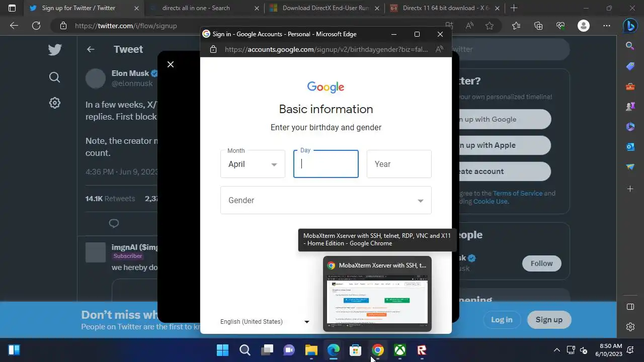Screen dimensions: 644x362
Task: Open a new browser tab
Action: click(514, 8)
